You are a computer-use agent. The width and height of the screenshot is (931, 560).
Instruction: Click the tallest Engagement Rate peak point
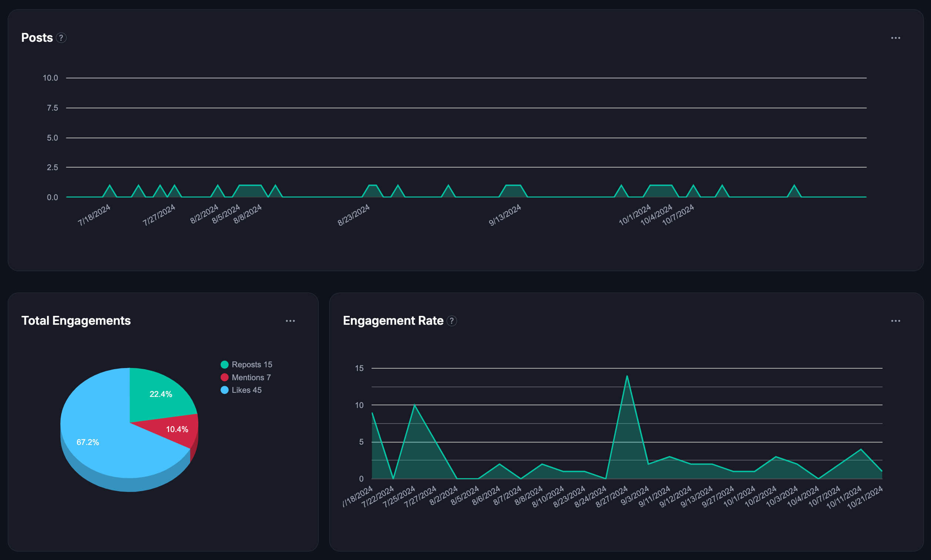click(x=627, y=376)
